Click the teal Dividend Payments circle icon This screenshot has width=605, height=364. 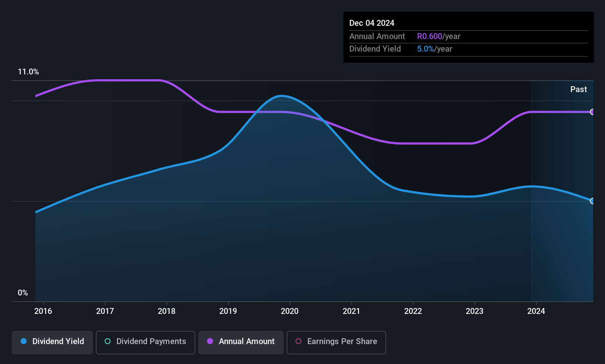pyautogui.click(x=108, y=341)
